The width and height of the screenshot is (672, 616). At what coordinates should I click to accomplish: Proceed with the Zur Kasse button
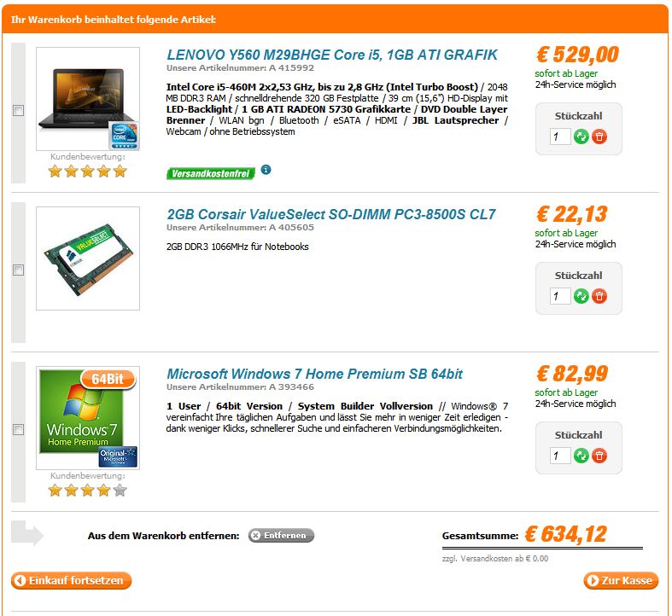[621, 580]
